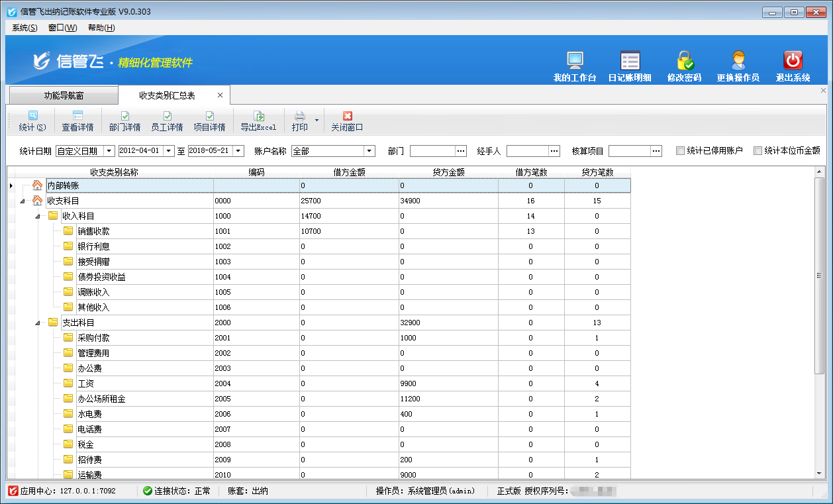The width and height of the screenshot is (833, 504).
Task: Open the 账户名称 dropdown showing 全部
Action: pos(369,151)
